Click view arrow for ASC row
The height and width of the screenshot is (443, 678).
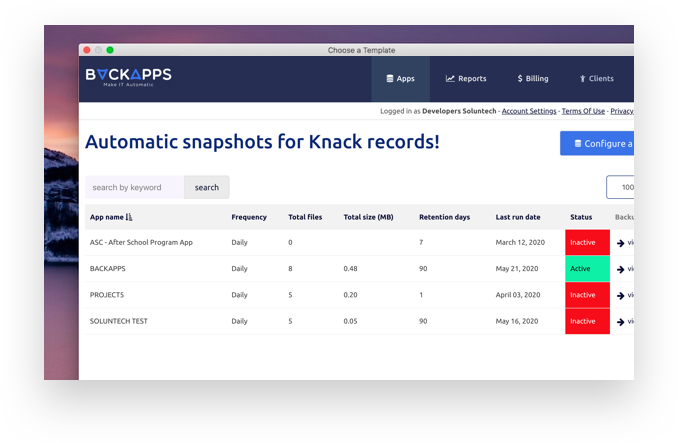620,243
